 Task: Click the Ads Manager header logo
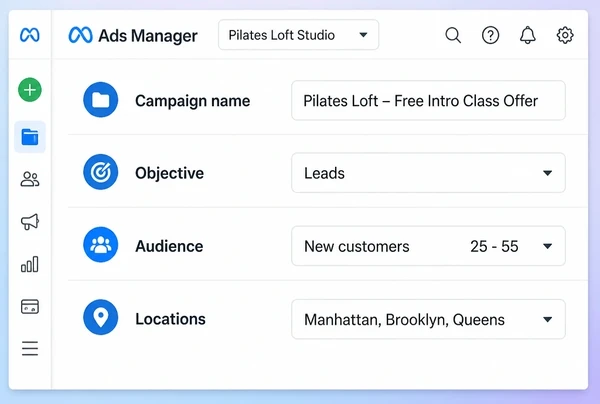tap(80, 35)
